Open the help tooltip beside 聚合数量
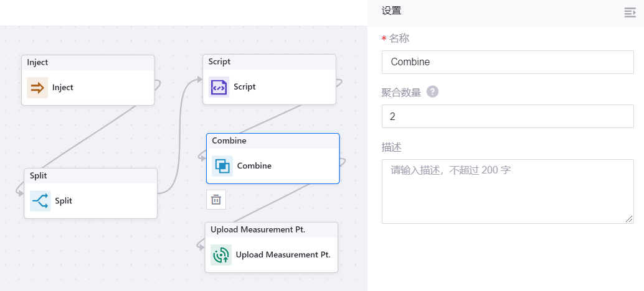Image resolution: width=644 pixels, height=291 pixels. coord(432,92)
